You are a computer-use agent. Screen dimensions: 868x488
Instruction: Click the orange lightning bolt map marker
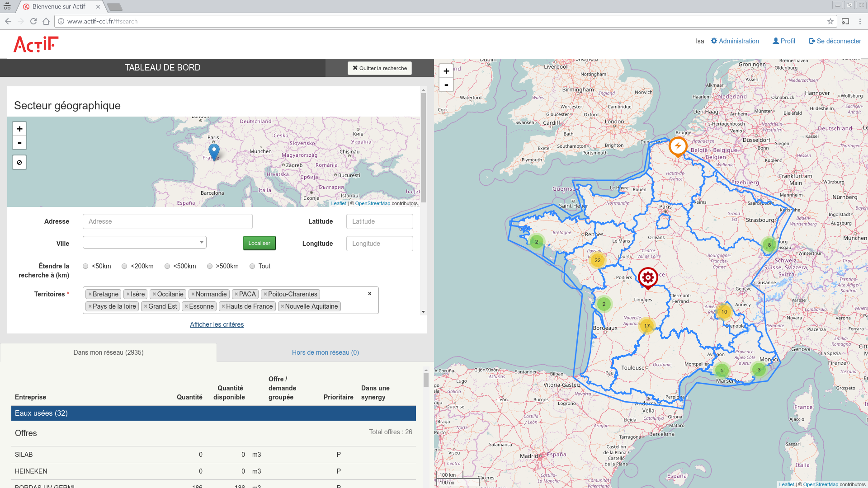pos(678,146)
